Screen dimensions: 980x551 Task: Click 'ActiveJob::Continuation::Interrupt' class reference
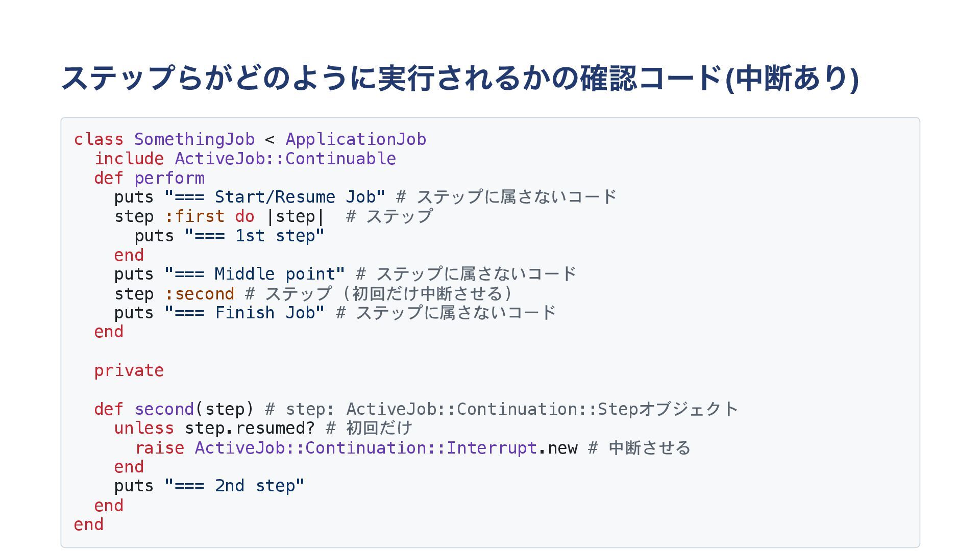(365, 448)
